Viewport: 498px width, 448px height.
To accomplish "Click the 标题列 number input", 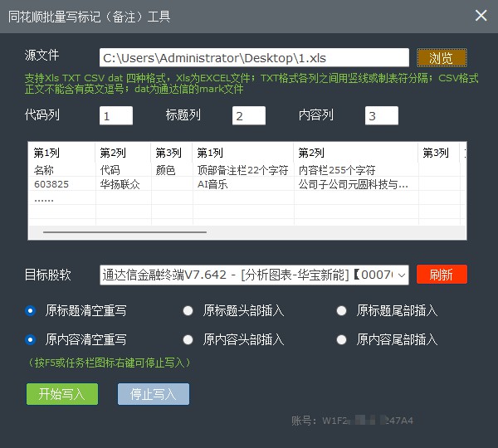I will [248, 116].
